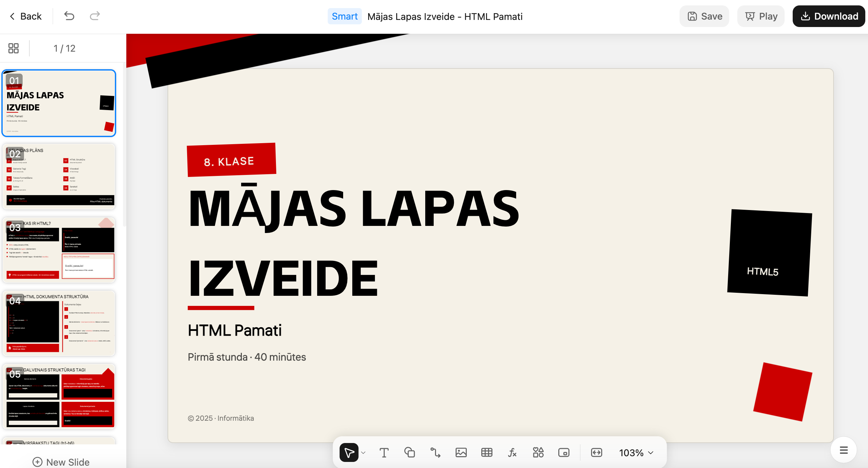Expand the pointer tool options chevron

tap(363, 453)
